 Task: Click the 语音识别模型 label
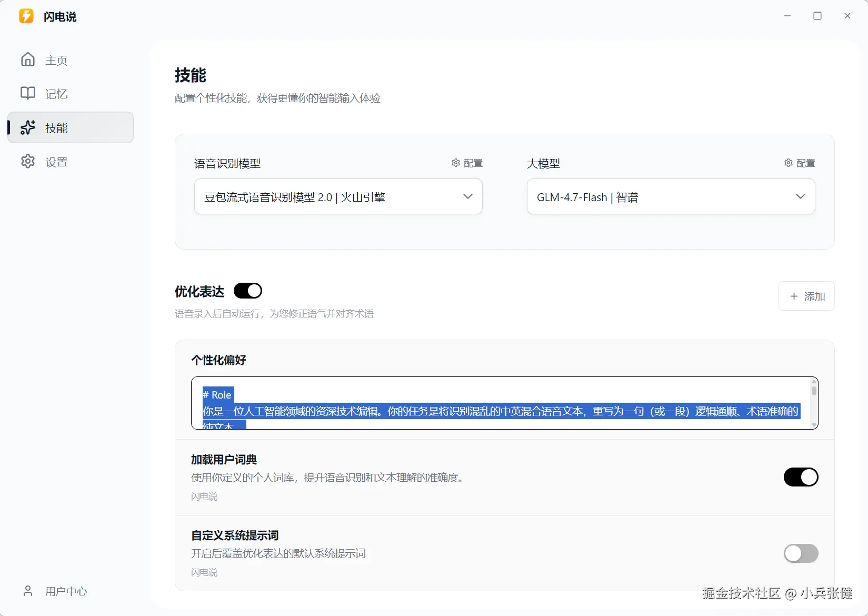(227, 164)
